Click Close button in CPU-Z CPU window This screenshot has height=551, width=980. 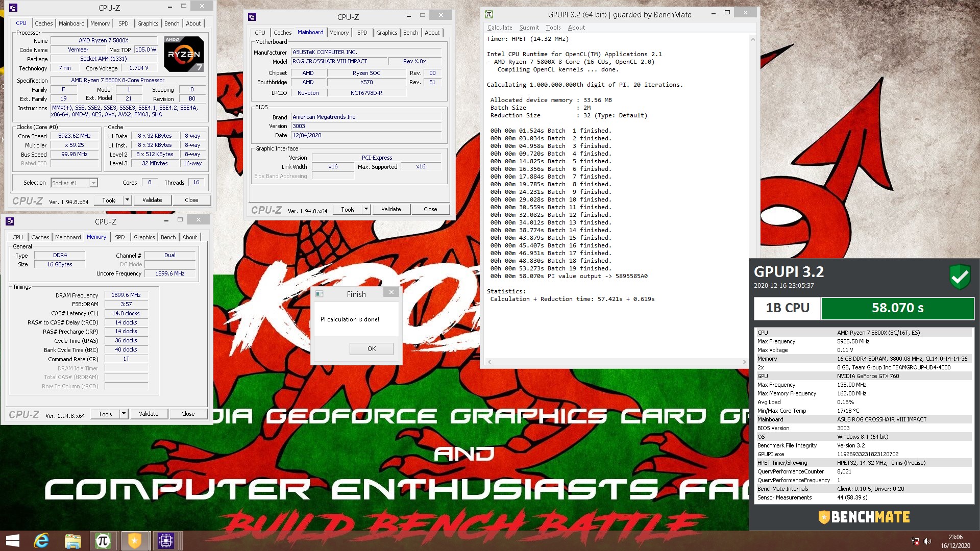tap(191, 200)
